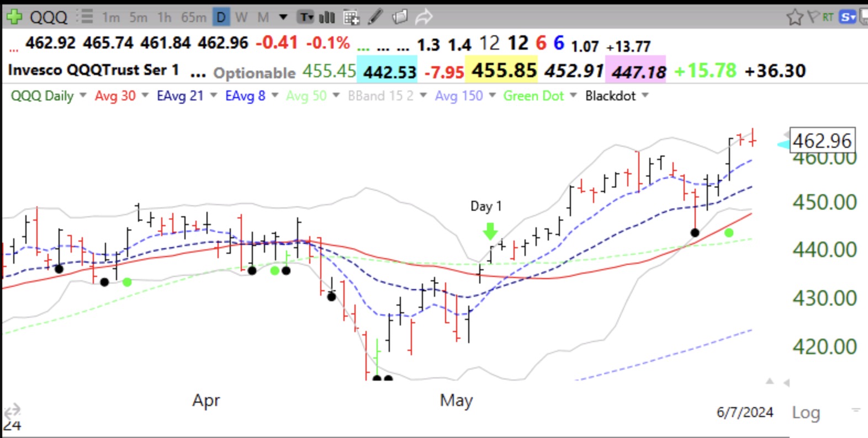Image resolution: width=868 pixels, height=438 pixels.
Task: Click the 6/7/2024 date label
Action: pyautogui.click(x=745, y=412)
